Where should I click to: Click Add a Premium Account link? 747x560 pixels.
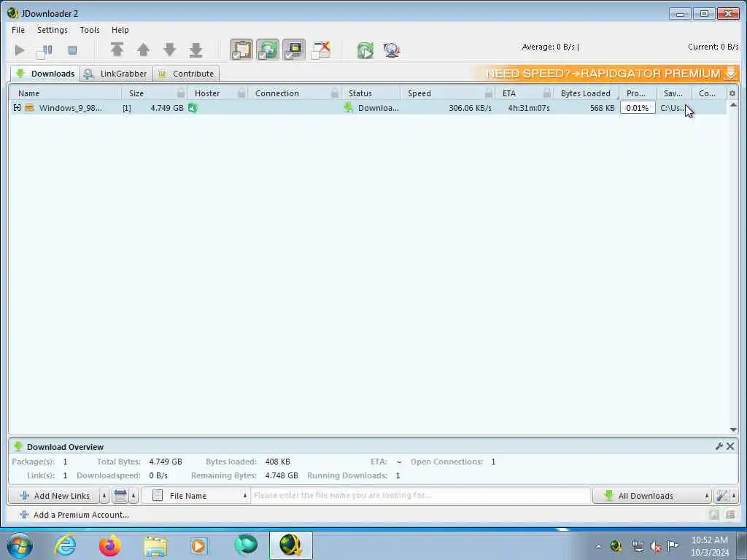74,515
